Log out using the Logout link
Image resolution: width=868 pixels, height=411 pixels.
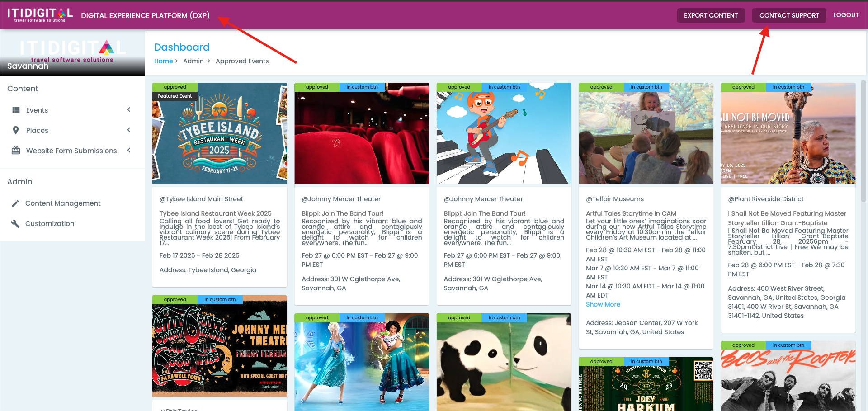[x=846, y=15]
